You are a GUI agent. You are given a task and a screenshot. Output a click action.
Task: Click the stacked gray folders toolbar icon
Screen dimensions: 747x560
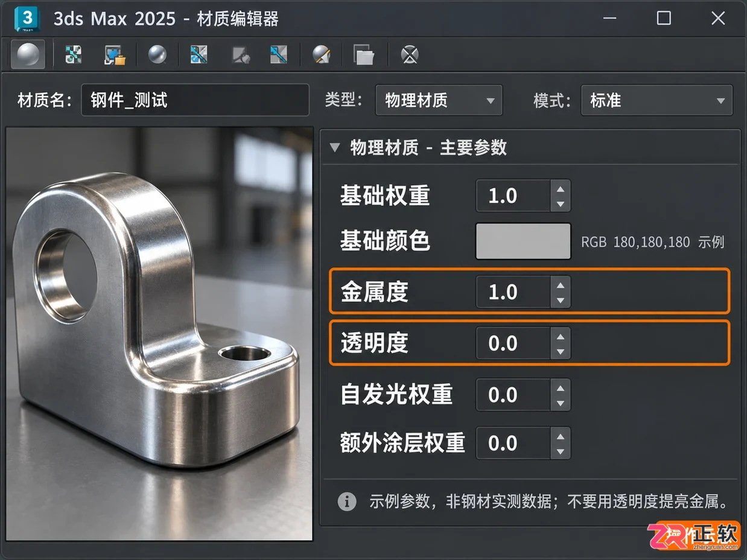coord(364,55)
